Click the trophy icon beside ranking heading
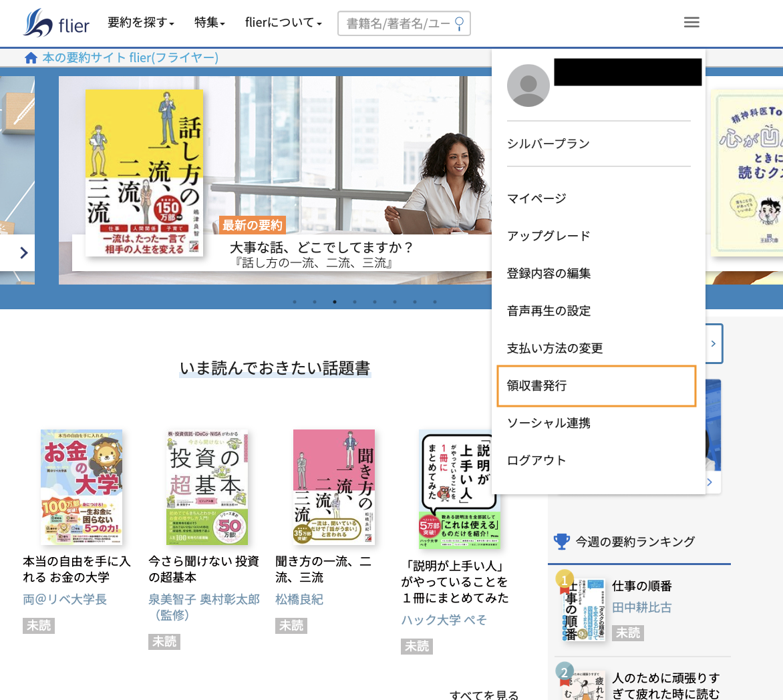The image size is (783, 700). coord(562,541)
